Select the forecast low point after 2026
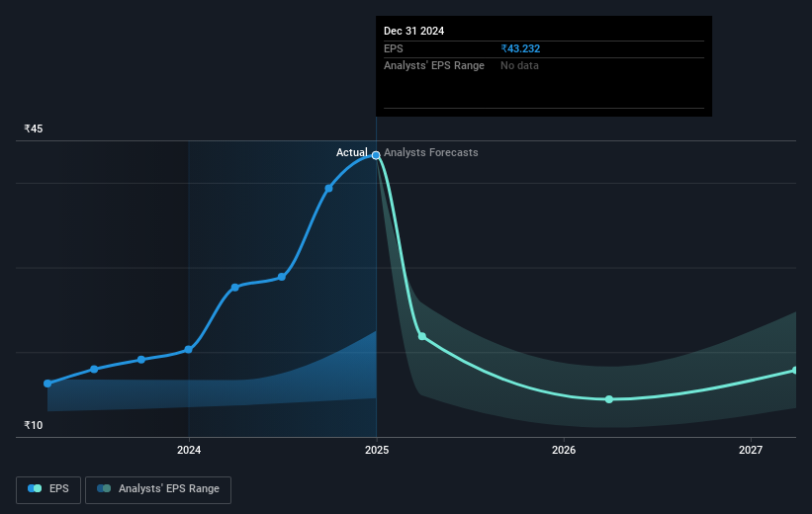 click(x=609, y=399)
